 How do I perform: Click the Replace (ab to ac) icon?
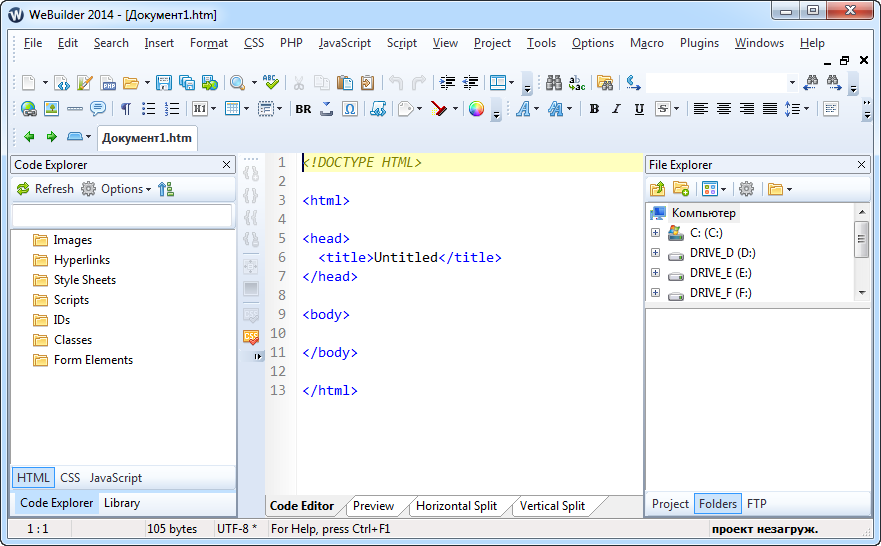click(577, 83)
